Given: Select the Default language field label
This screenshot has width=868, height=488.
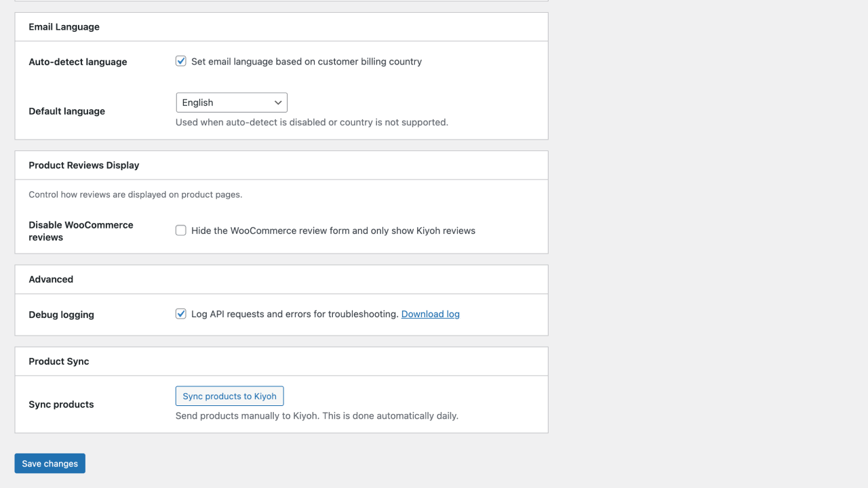Looking at the screenshot, I should (66, 110).
